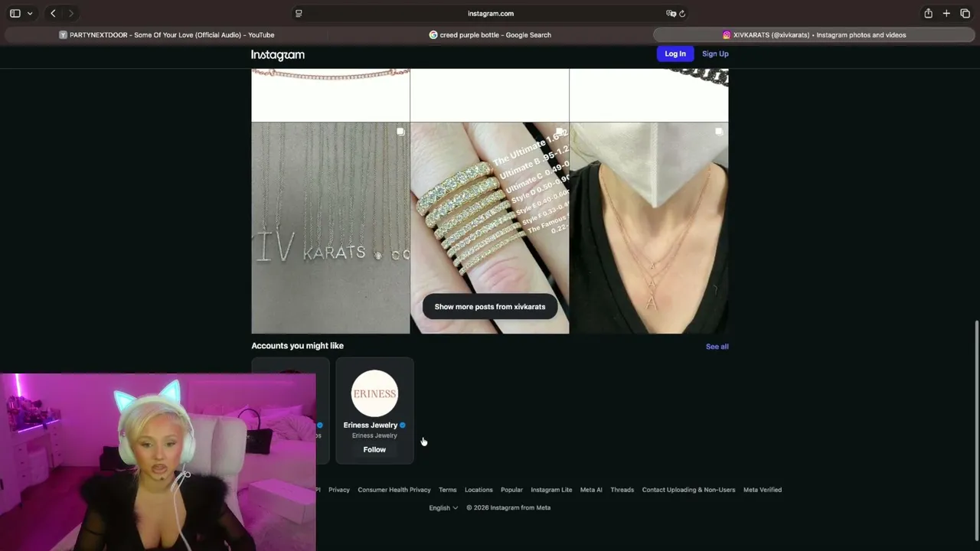Click the Google favicon on the second tab

tap(433, 34)
